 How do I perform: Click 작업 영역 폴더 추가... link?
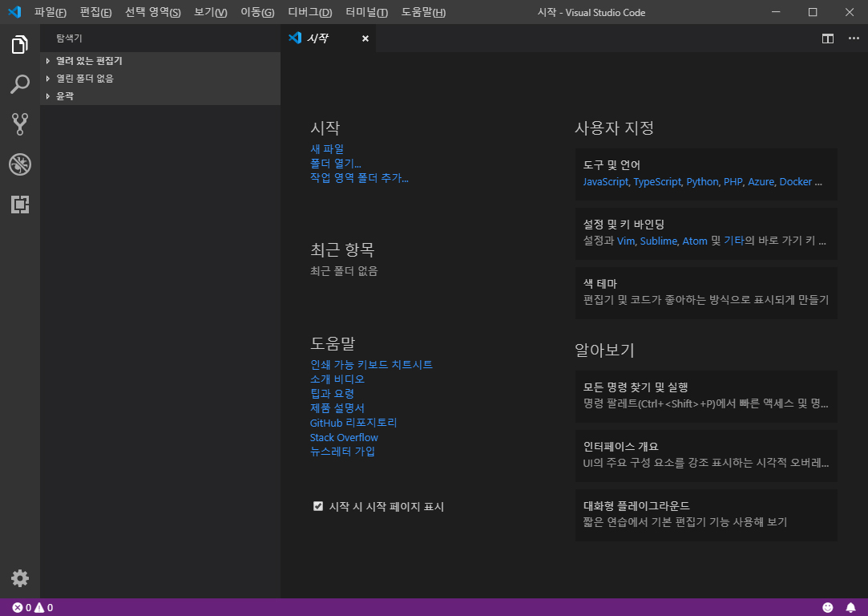click(x=359, y=178)
